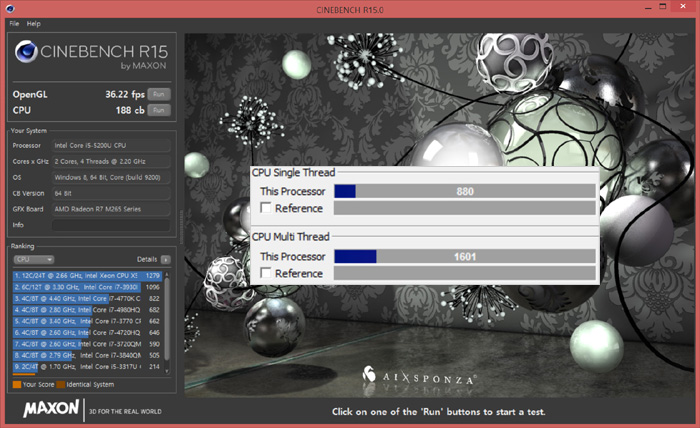Select ranking row 5 Intel Core i7-3770 662
The width and height of the screenshot is (700, 428).
pyautogui.click(x=87, y=321)
